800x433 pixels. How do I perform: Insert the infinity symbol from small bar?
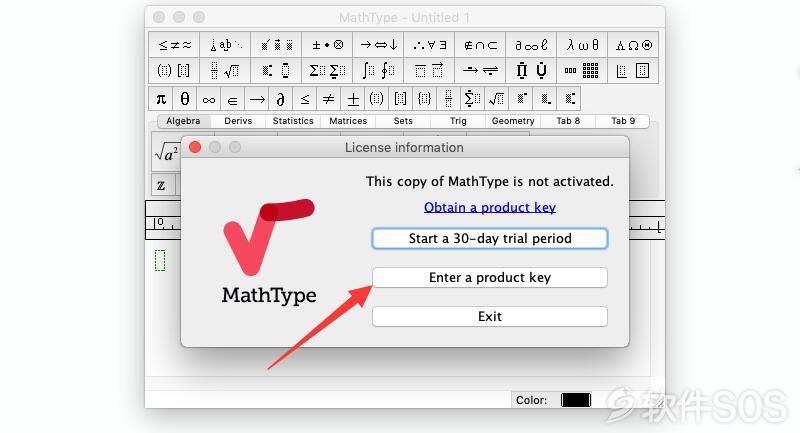point(209,99)
